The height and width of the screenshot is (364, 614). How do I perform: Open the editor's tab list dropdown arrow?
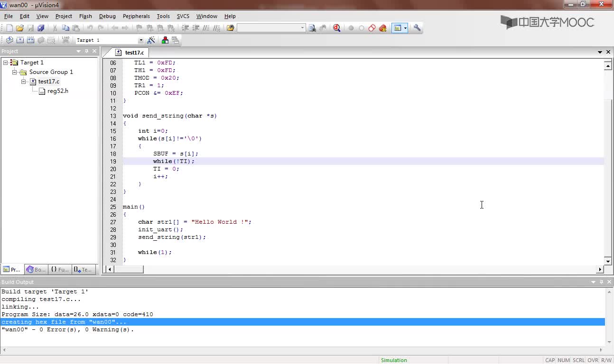pyautogui.click(x=600, y=52)
